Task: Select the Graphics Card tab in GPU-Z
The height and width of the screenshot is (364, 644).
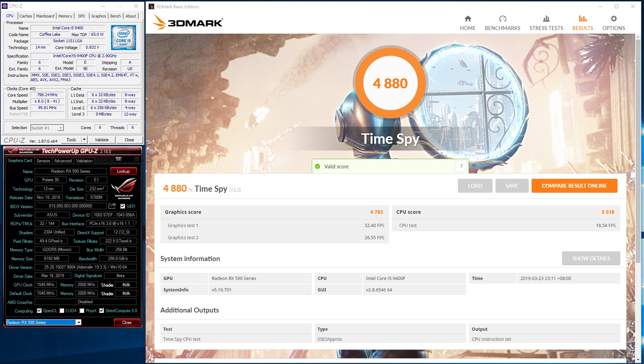Action: [x=20, y=161]
